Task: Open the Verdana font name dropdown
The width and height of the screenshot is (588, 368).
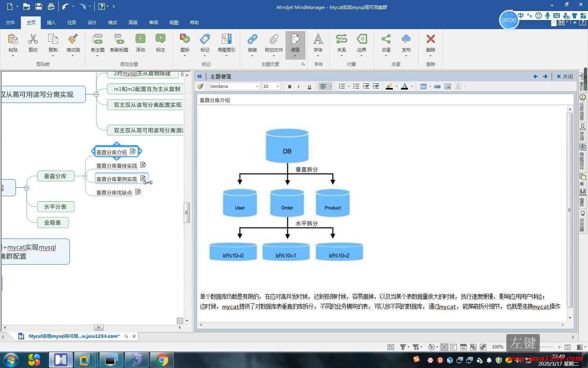Action: (x=258, y=86)
